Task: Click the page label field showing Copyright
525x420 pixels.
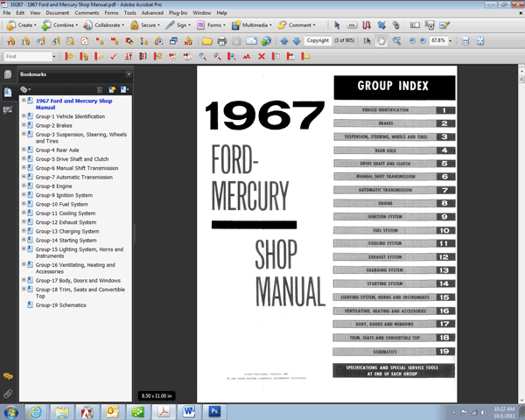Action: [x=318, y=40]
